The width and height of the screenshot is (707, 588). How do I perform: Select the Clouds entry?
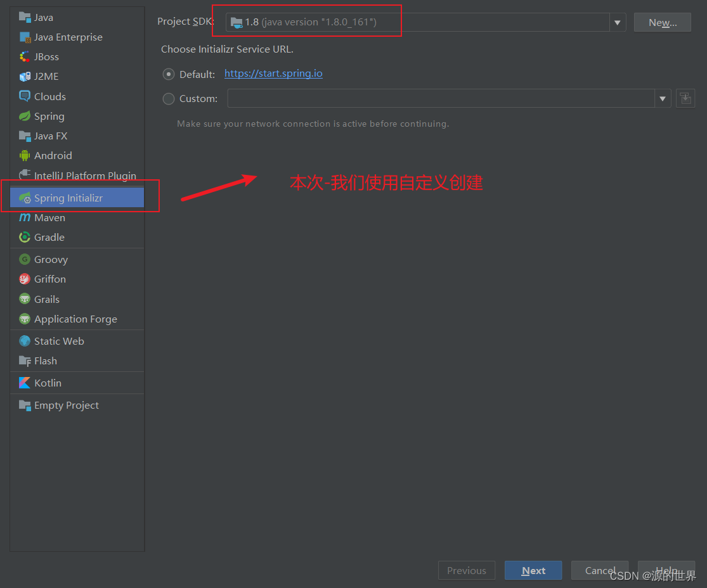77,96
